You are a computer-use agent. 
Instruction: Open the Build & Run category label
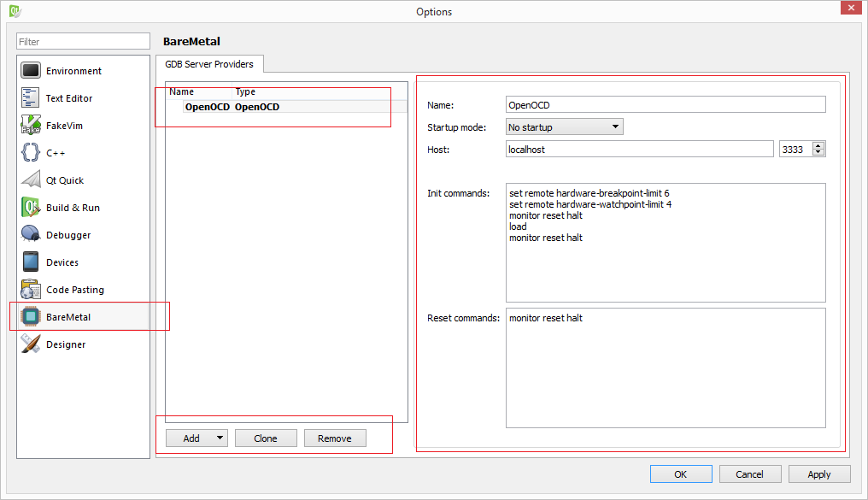pos(73,208)
